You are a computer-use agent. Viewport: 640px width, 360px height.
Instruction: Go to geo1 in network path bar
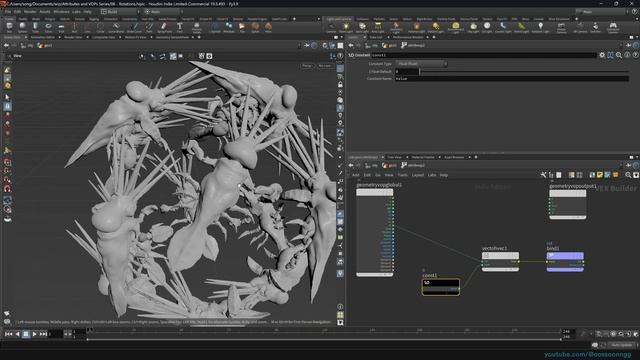[x=389, y=165]
